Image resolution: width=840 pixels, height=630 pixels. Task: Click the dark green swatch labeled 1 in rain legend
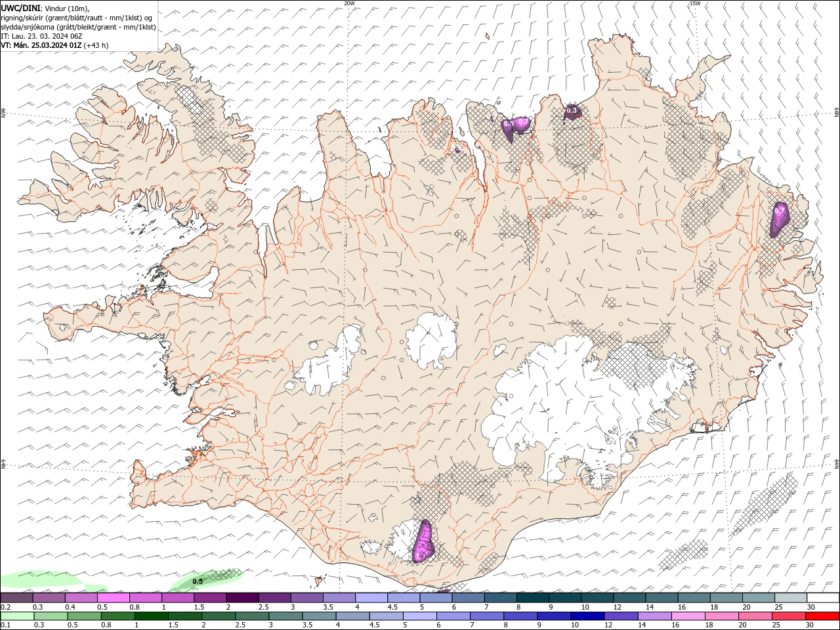click(151, 616)
